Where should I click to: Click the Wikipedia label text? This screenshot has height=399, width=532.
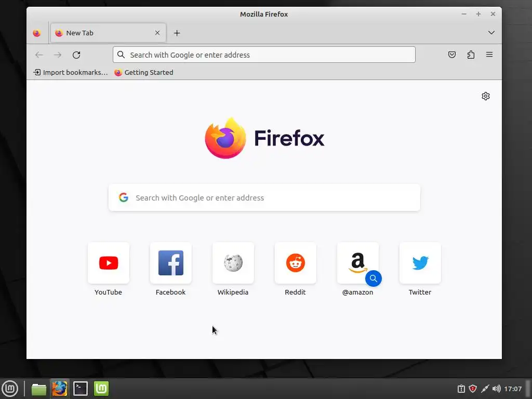pyautogui.click(x=233, y=292)
